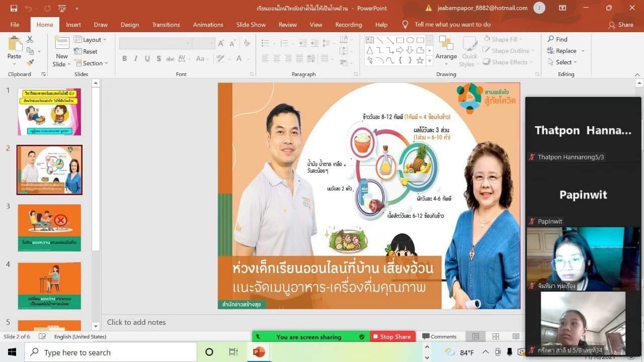The width and height of the screenshot is (644, 362).
Task: Choose the triangle shape in gallery
Action: [x=370, y=50]
